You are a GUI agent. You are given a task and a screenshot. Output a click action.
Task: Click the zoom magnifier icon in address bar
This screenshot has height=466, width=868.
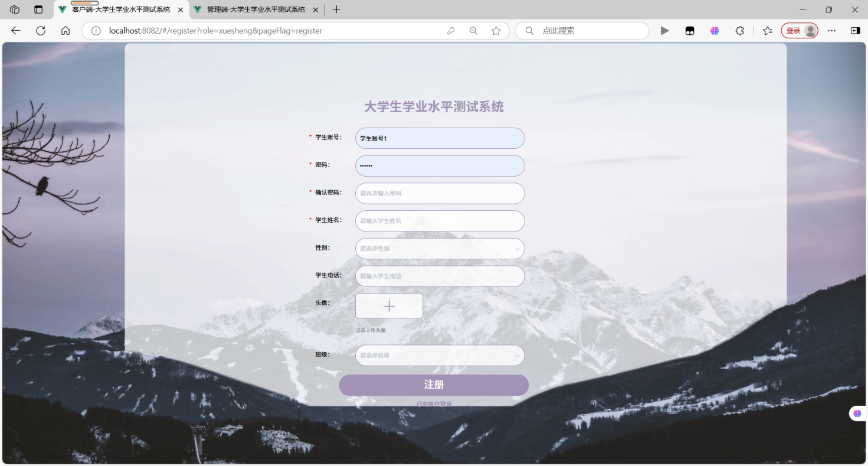pyautogui.click(x=473, y=31)
